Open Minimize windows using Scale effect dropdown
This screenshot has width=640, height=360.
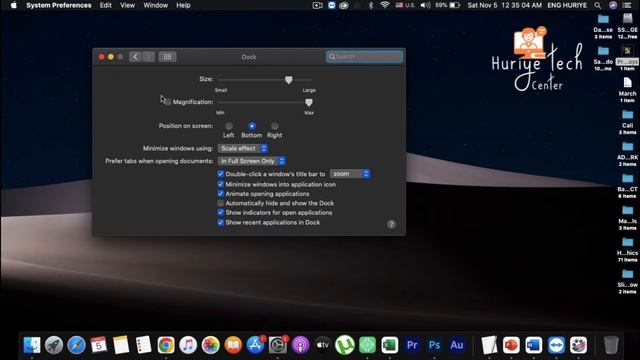point(243,148)
